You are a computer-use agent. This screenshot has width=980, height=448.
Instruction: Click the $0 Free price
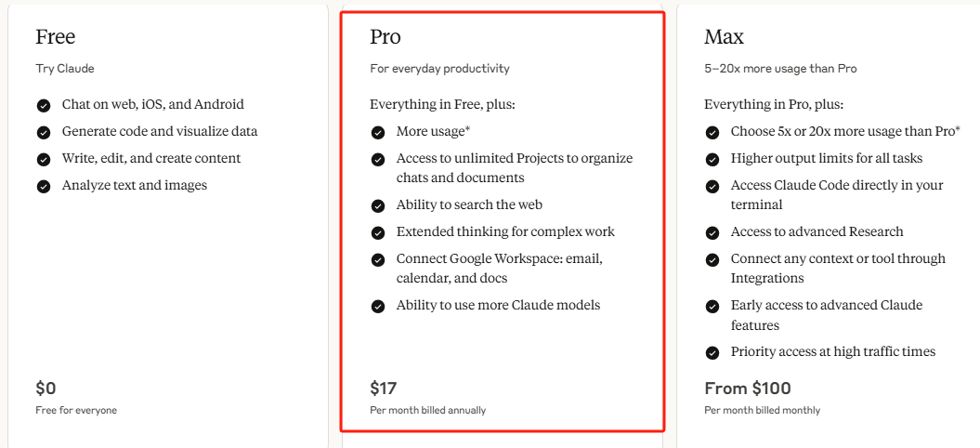pos(46,389)
